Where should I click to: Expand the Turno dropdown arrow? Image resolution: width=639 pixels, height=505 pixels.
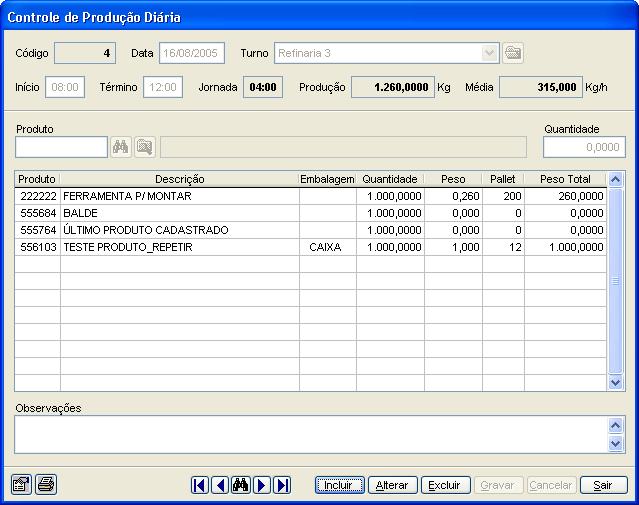489,53
